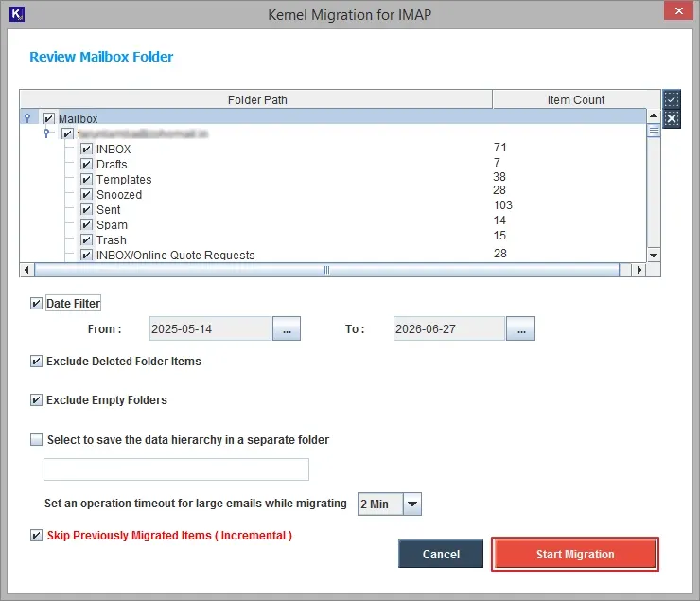The width and height of the screenshot is (700, 601).
Task: Uncheck the Trash folder checkbox
Action: [x=86, y=239]
